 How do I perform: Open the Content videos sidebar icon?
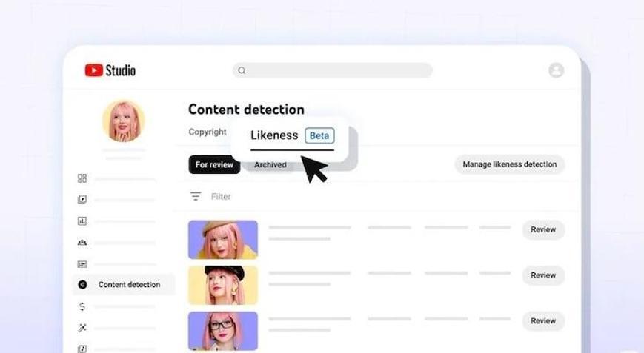[x=82, y=200]
